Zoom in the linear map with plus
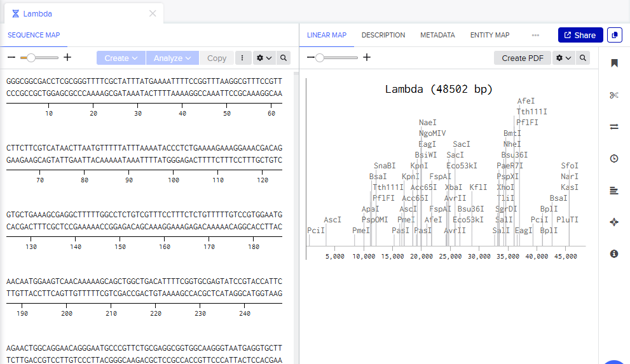The image size is (630, 364). tap(367, 58)
